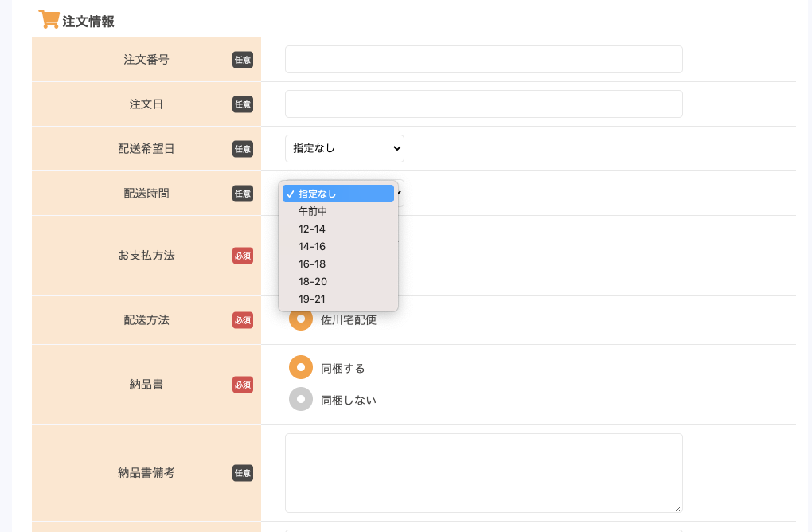This screenshot has width=812, height=532.
Task: Click the 任意 badge next to 納品書備考
Action: (243, 473)
